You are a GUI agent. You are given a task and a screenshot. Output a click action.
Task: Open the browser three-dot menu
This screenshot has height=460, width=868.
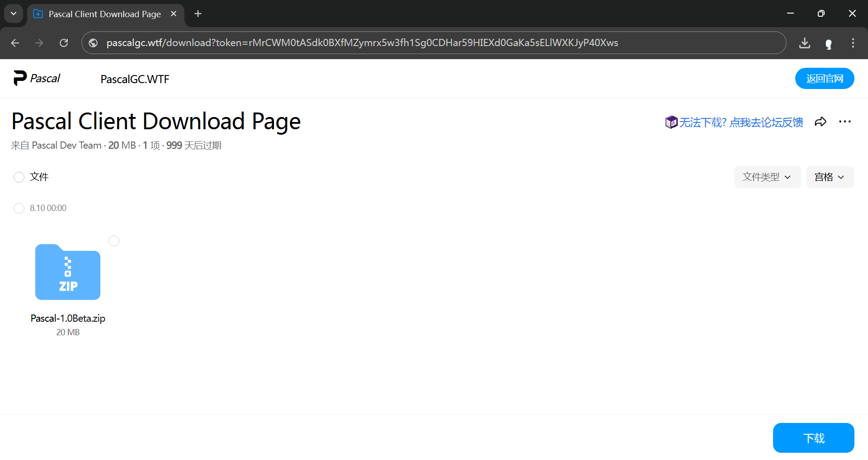pyautogui.click(x=853, y=43)
